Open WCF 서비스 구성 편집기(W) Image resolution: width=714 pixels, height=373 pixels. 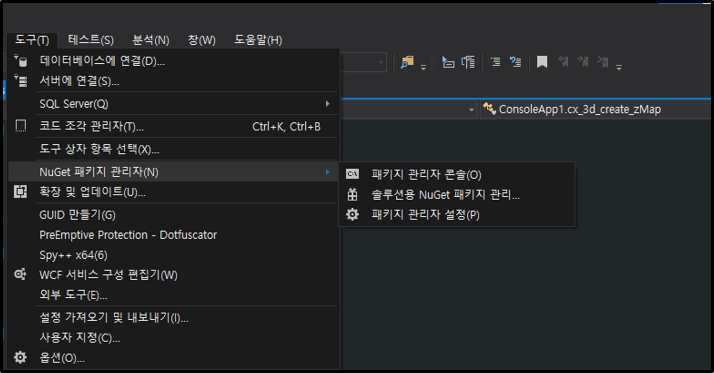point(173,275)
